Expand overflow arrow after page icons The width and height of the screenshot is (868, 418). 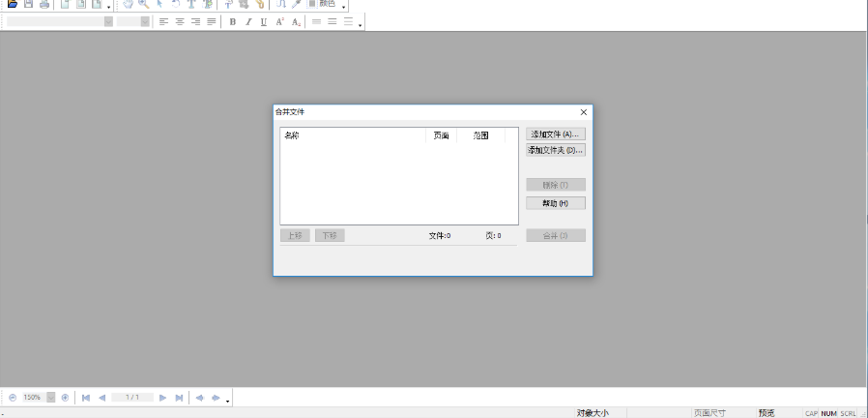[x=108, y=8]
